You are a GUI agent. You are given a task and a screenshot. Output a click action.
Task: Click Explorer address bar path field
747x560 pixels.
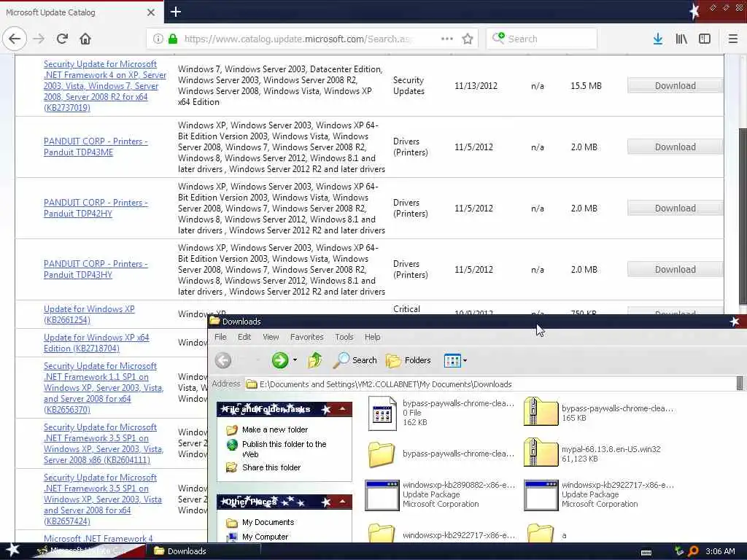491,384
